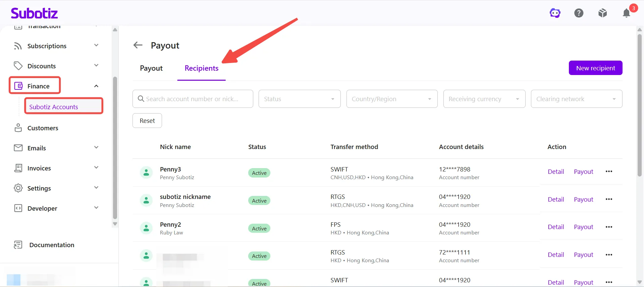Open more actions for Penny2 row

point(609,227)
